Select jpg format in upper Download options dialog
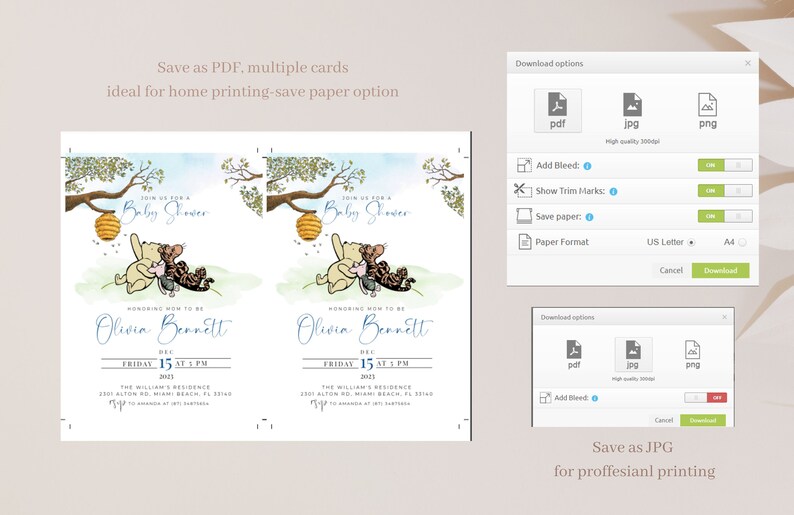Screen dimensions: 794x515 click(x=631, y=110)
